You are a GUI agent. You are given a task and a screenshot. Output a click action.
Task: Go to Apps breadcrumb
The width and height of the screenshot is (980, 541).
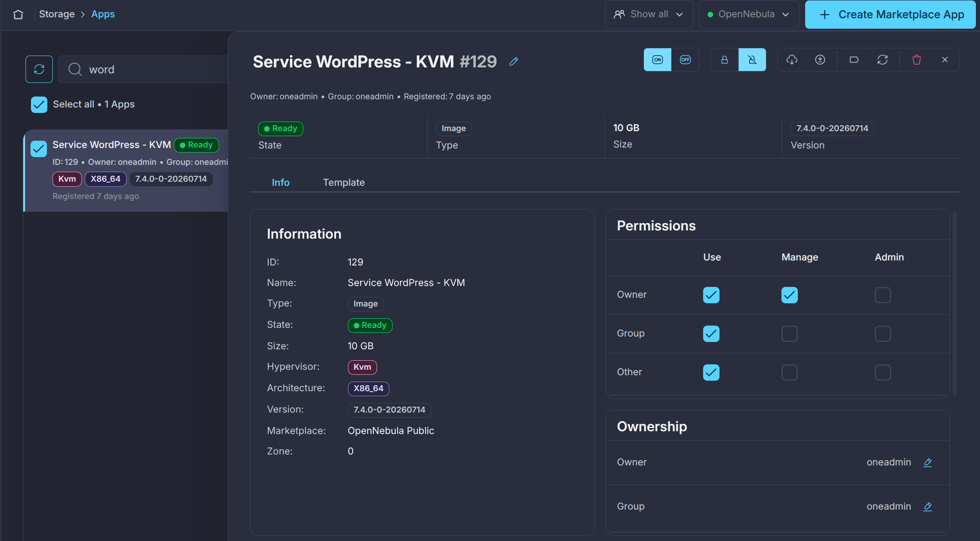(x=103, y=14)
